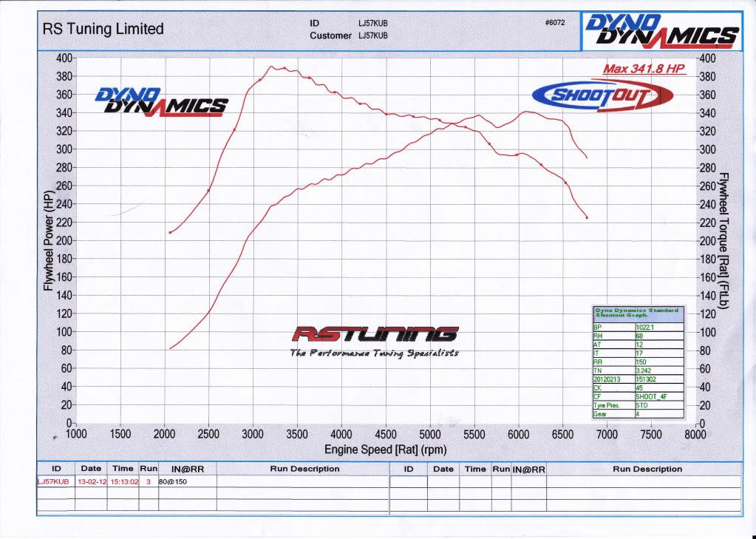Click the RS Tuning Limited title
The width and height of the screenshot is (756, 539).
103,30
